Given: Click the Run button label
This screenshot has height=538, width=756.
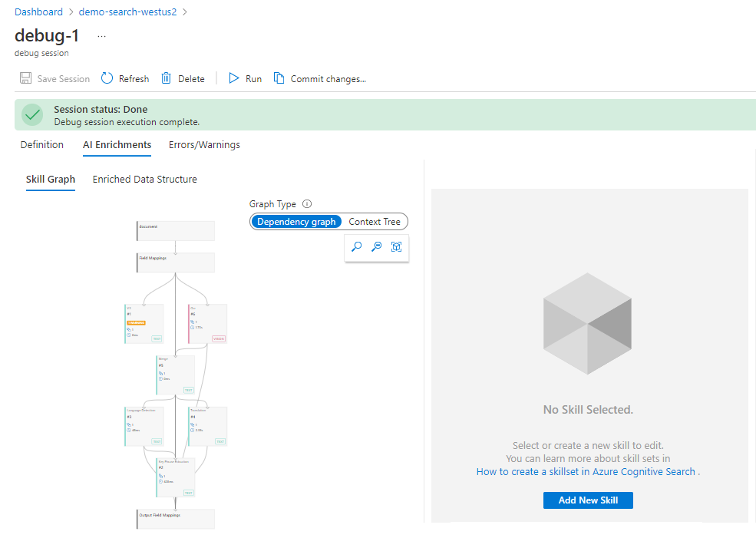Looking at the screenshot, I should [253, 78].
